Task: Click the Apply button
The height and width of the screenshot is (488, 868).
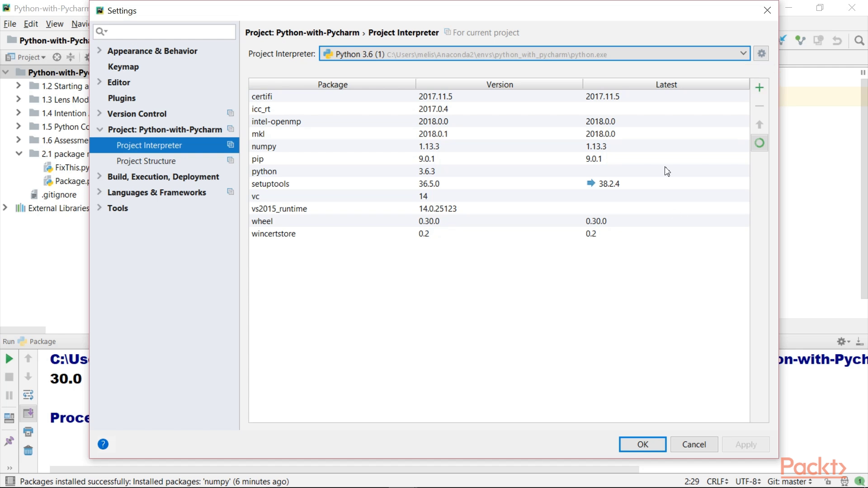Action: pos(745,445)
